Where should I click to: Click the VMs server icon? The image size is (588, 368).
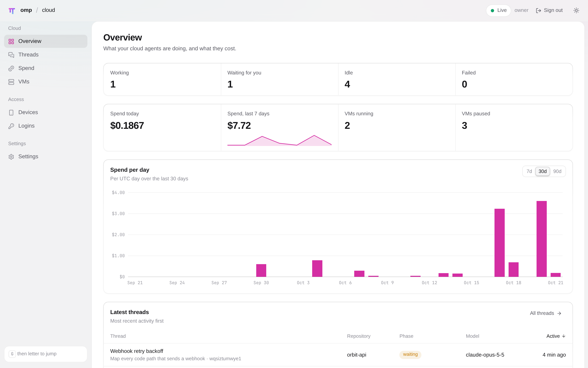[11, 82]
